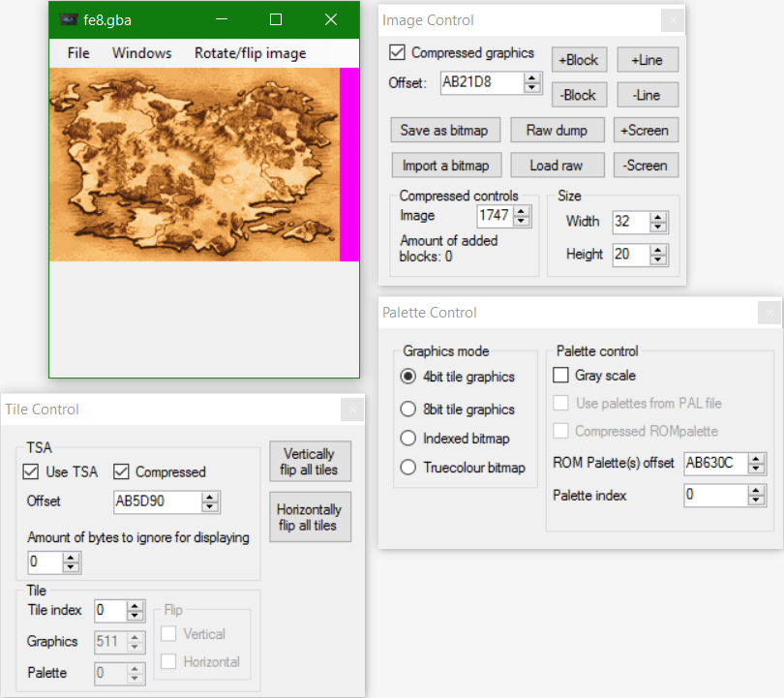Screen dimensions: 784x698
Task: Choose Truecolour bitmap graphics mode
Action: [x=408, y=468]
